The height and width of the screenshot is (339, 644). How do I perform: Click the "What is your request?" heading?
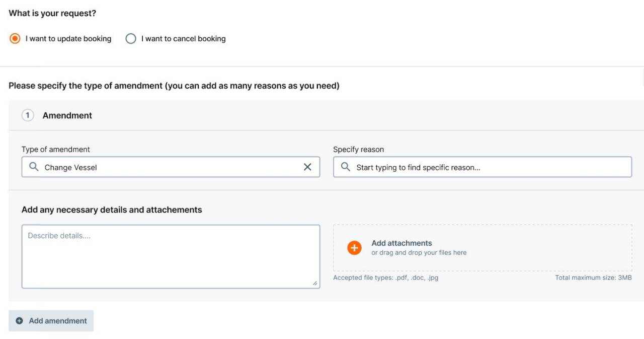point(52,14)
